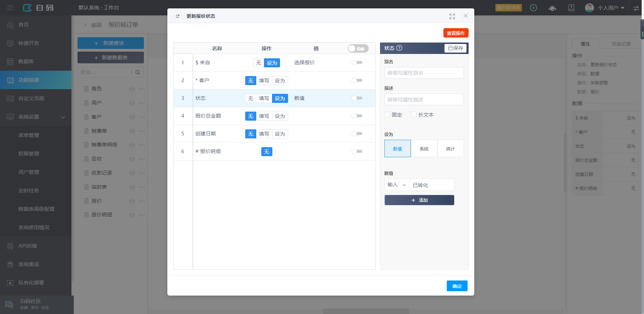Expand the 系统设置 sidebar menu
The height and width of the screenshot is (314, 644).
36,117
